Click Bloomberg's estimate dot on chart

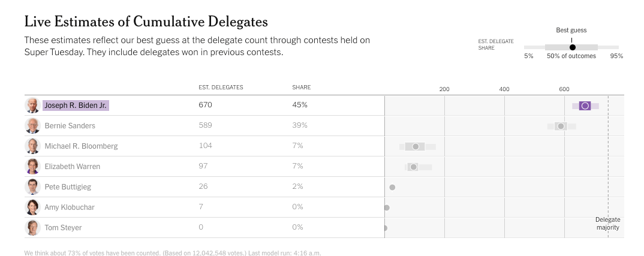(x=416, y=146)
